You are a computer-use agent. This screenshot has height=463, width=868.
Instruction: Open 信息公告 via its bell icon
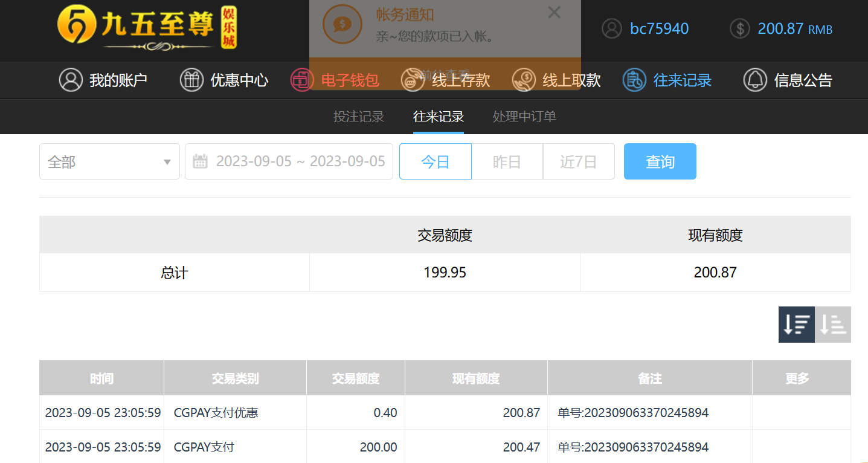(755, 80)
